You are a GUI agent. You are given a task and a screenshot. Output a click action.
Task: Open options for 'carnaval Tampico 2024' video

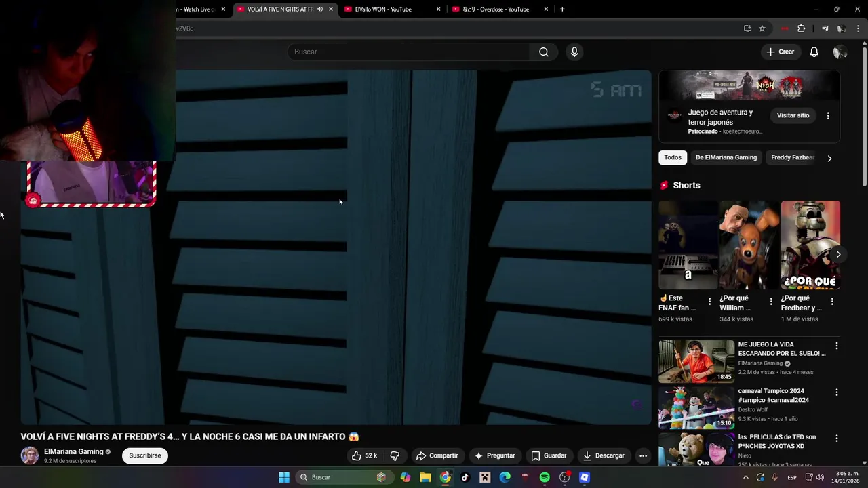click(836, 392)
